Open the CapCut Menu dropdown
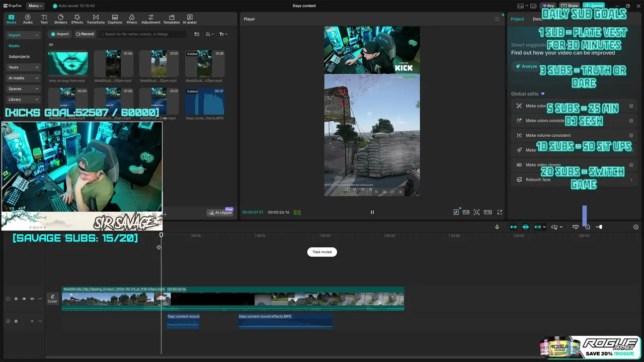Image resolution: width=644 pixels, height=362 pixels. point(35,6)
